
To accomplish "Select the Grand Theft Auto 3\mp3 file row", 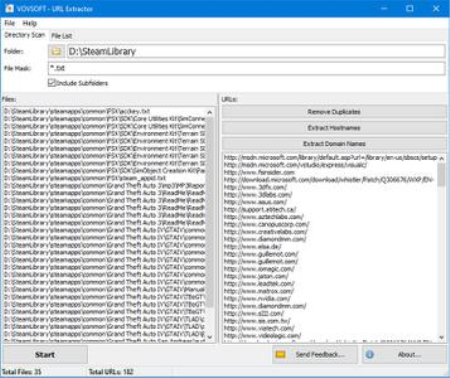I will coord(105,185).
